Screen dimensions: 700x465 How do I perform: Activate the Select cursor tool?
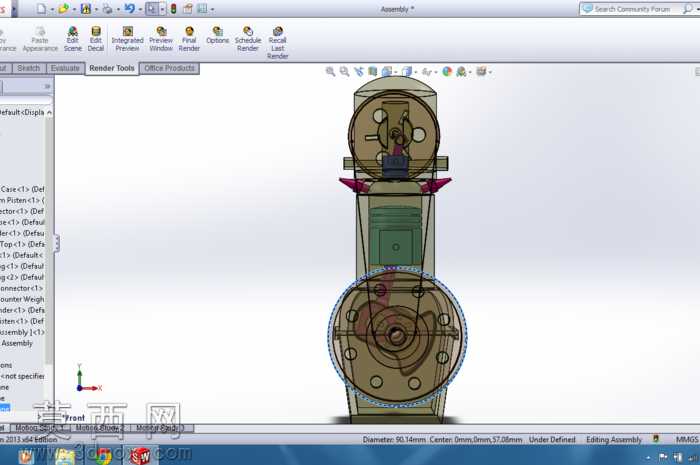[152, 8]
